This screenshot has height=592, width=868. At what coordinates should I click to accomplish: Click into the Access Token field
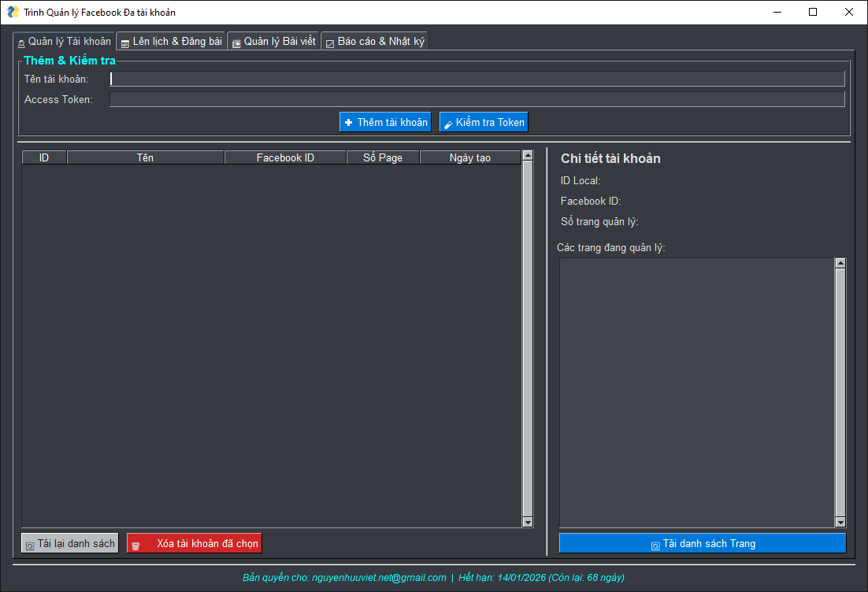(x=477, y=100)
